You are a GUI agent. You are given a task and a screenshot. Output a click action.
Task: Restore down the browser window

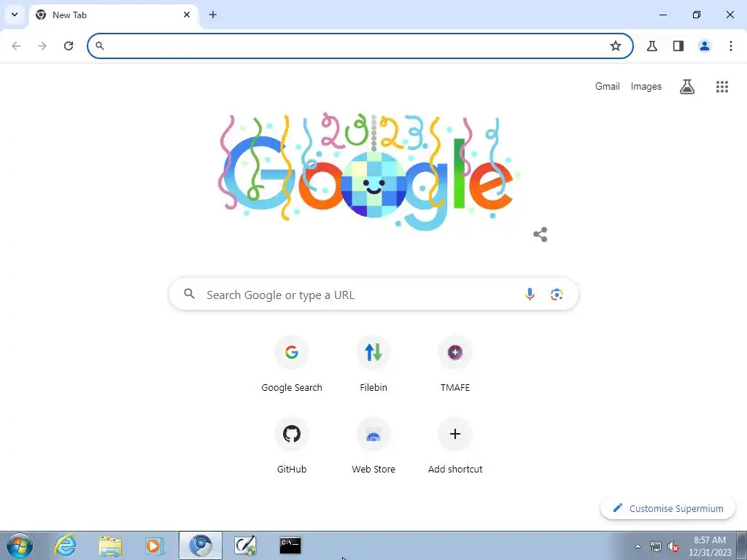point(697,15)
